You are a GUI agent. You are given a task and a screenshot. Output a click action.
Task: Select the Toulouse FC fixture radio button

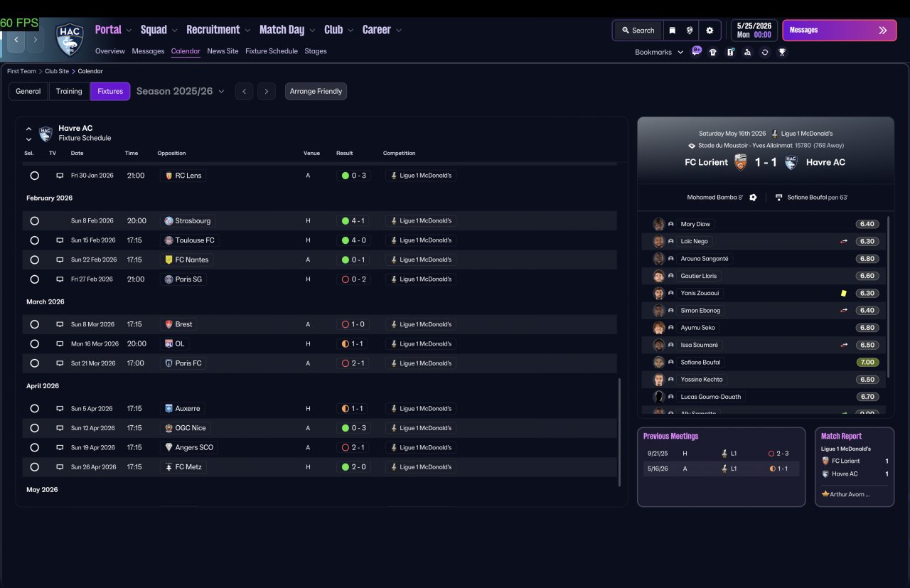[34, 240]
